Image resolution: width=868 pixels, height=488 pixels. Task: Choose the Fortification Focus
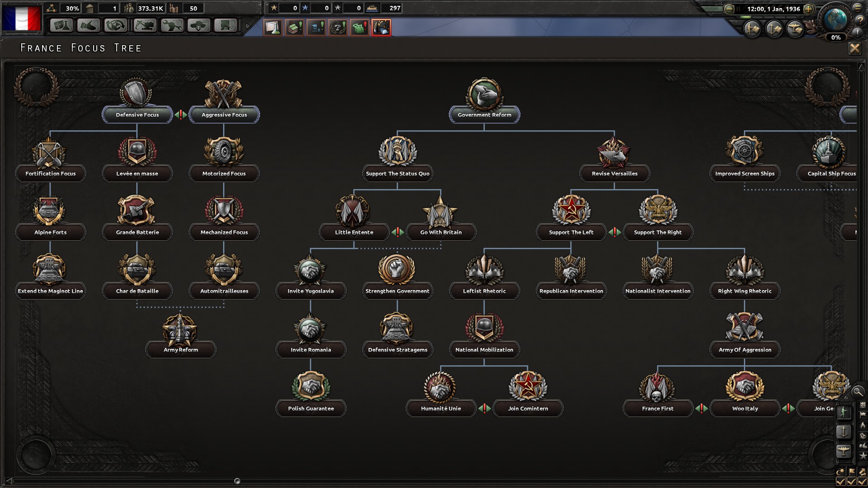point(50,174)
